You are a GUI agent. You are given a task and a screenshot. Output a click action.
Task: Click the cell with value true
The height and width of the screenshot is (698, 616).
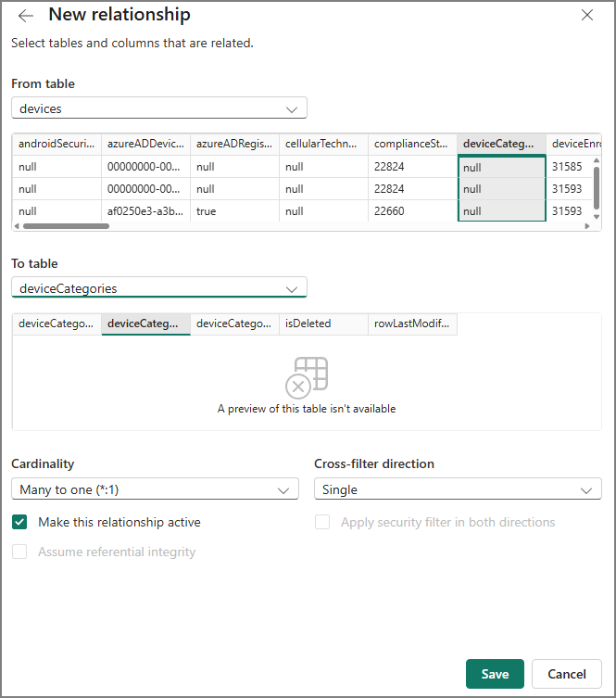[235, 211]
